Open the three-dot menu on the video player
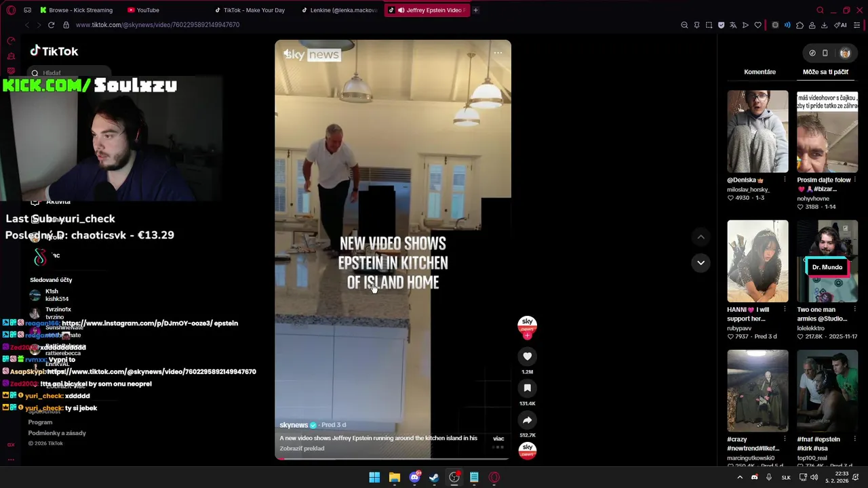Viewport: 868px width, 488px height. (498, 52)
